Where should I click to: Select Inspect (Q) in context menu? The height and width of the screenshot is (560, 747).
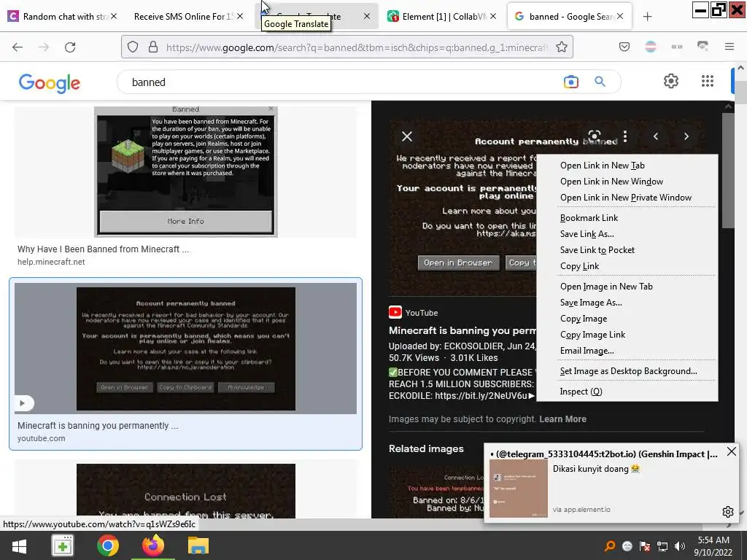pos(581,392)
